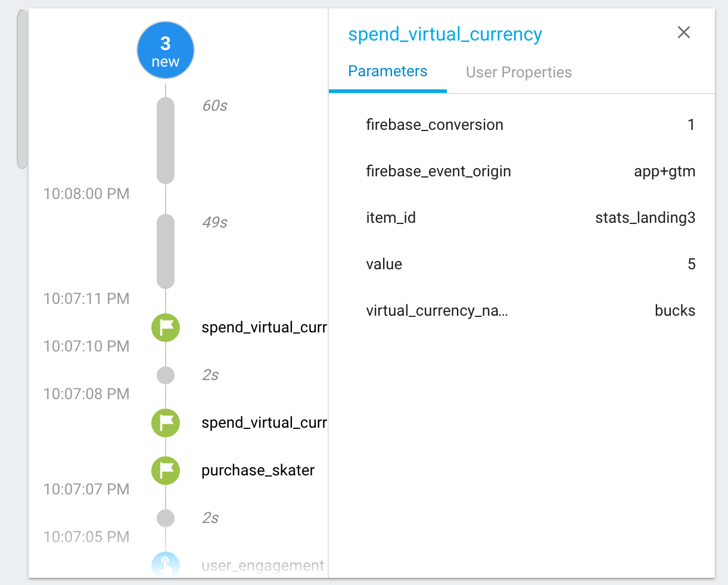
Task: Click the vertical scrollbar beside the timeline
Action: (22, 89)
